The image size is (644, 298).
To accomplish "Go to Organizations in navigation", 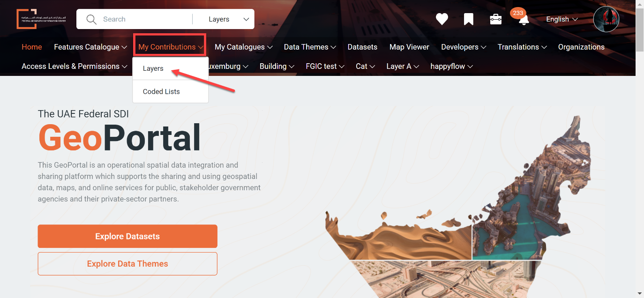I will 581,47.
